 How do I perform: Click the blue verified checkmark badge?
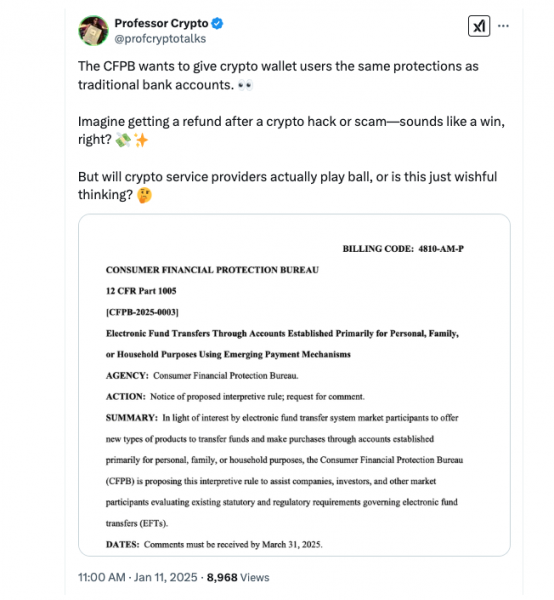point(217,23)
